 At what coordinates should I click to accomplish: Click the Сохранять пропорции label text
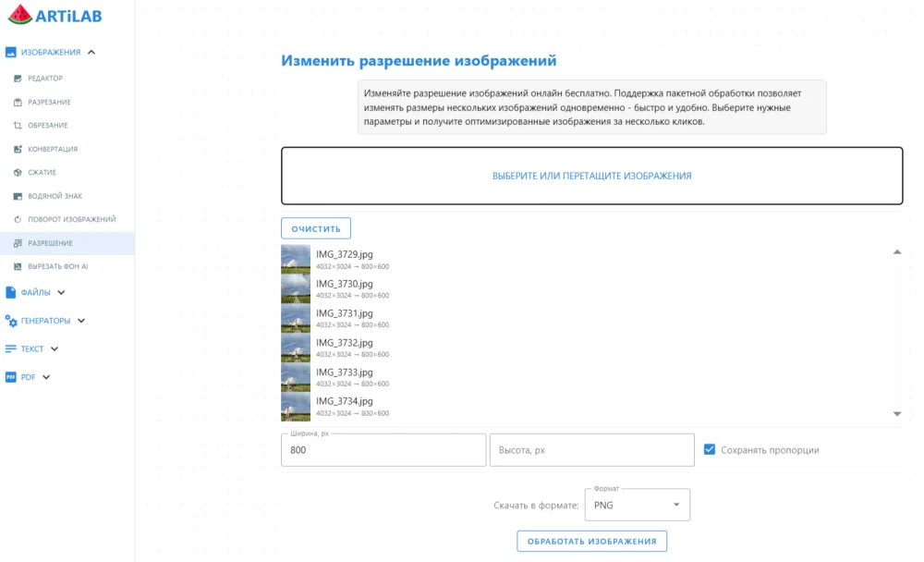770,450
